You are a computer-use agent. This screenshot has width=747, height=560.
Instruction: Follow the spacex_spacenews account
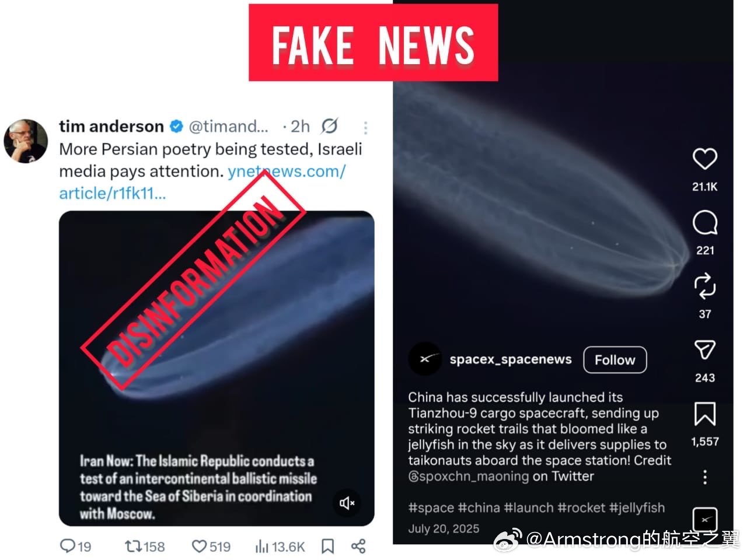(615, 360)
